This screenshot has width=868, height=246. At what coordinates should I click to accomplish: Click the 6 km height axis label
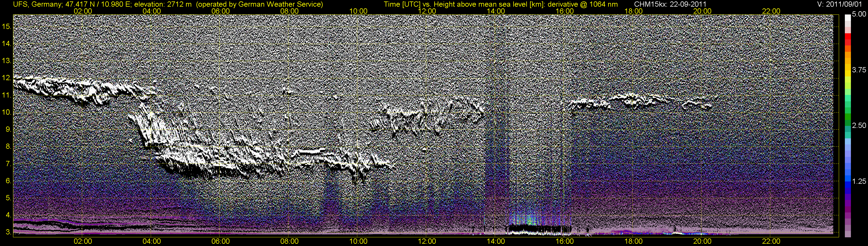tap(8, 181)
